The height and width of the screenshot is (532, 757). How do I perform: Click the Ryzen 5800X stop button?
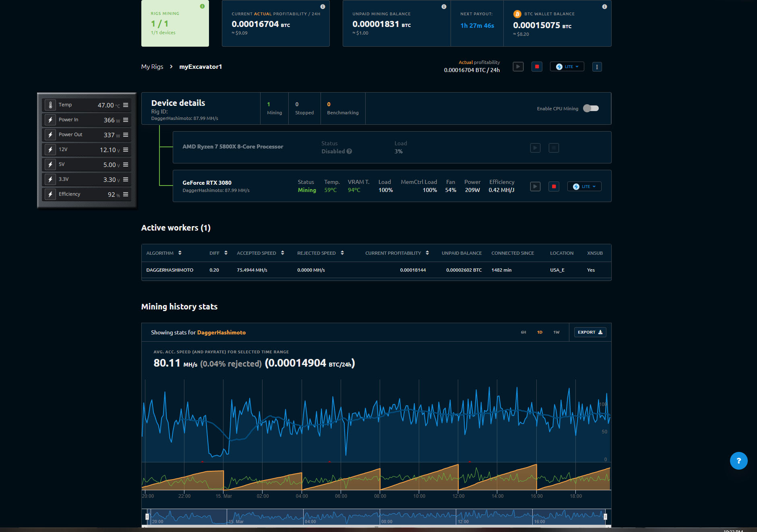coord(554,148)
